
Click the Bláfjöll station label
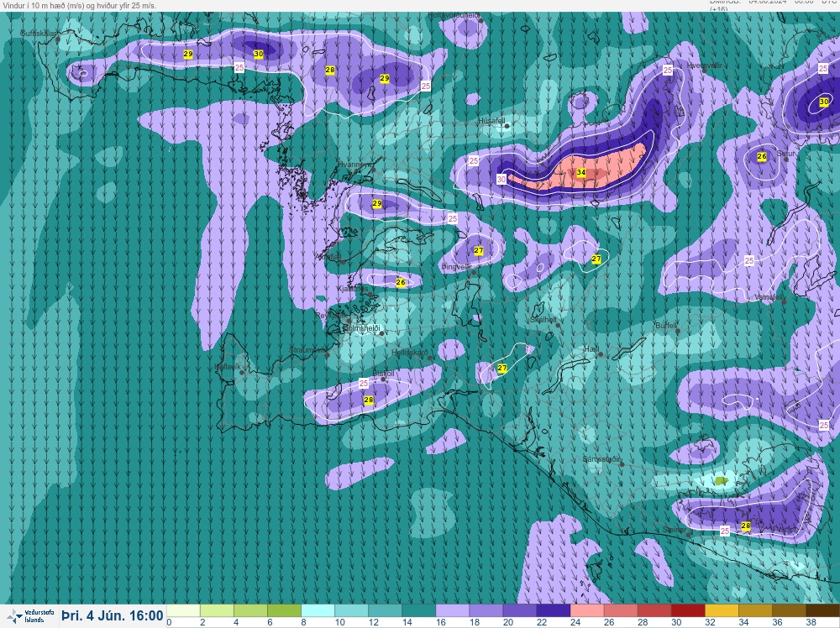coord(383,373)
